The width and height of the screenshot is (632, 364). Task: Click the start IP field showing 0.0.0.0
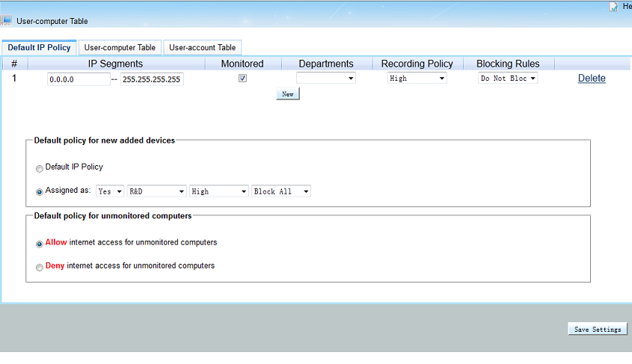click(x=79, y=79)
